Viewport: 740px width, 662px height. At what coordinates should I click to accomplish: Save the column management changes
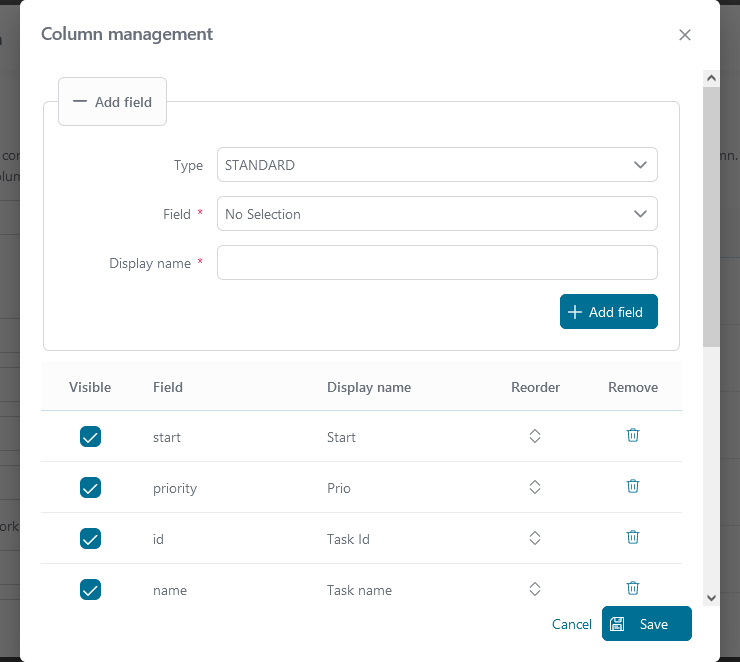coord(646,624)
